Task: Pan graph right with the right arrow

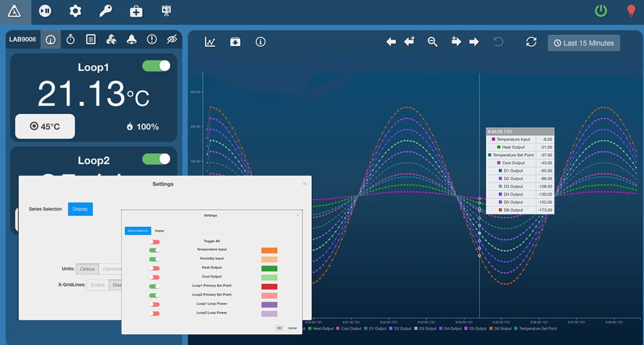Action: pos(475,42)
